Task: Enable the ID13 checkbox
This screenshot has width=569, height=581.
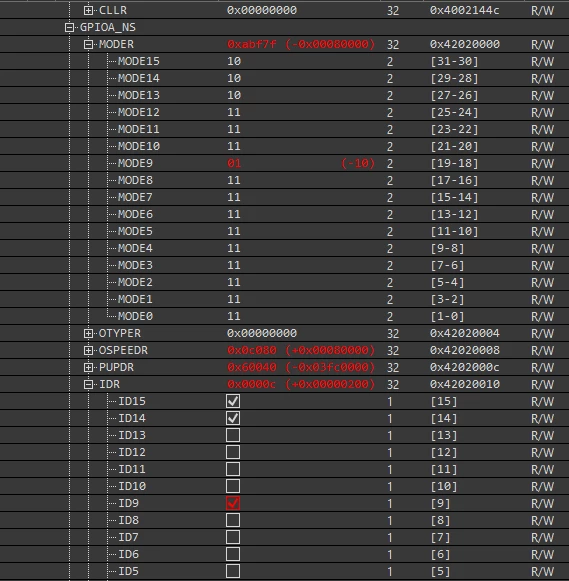Action: point(233,435)
